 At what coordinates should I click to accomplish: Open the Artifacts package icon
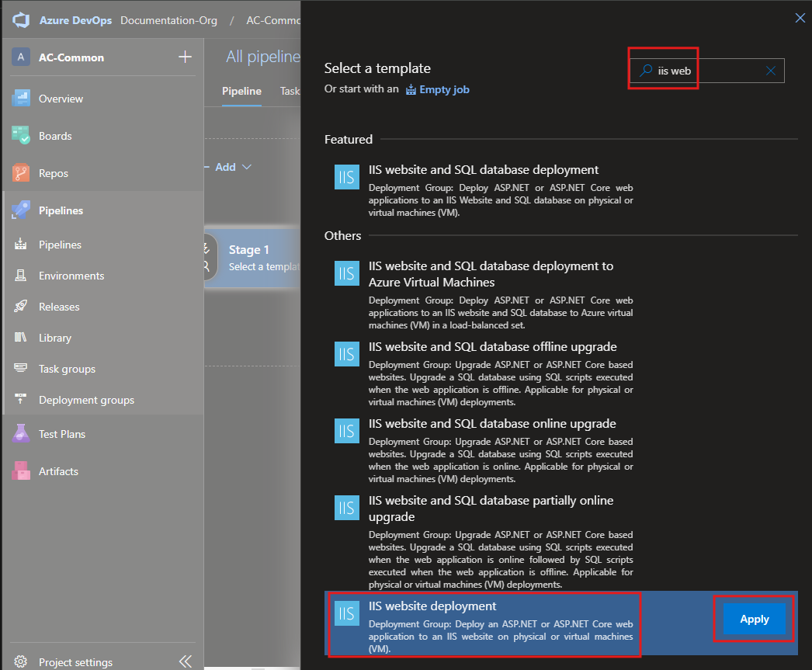tap(21, 471)
